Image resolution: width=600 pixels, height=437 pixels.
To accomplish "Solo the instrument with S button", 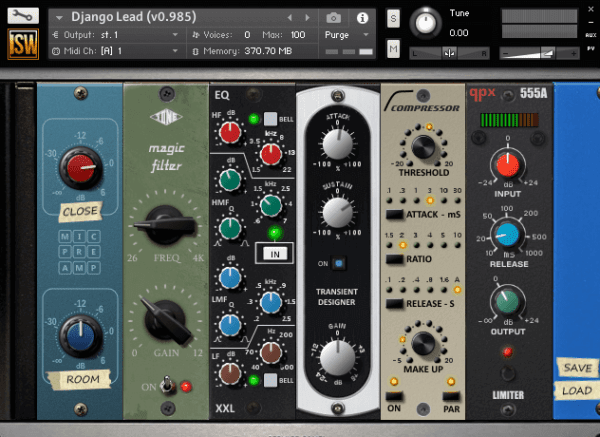I will [393, 18].
